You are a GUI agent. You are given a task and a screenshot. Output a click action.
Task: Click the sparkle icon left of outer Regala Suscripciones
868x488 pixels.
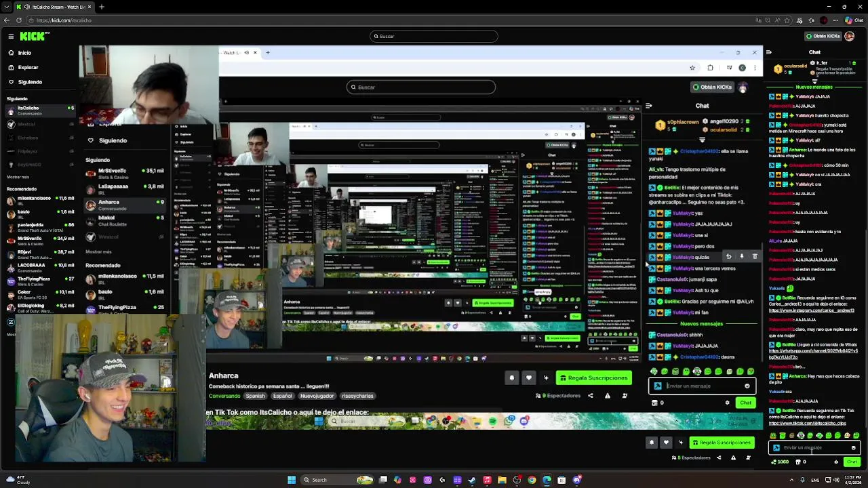pyautogui.click(x=680, y=443)
